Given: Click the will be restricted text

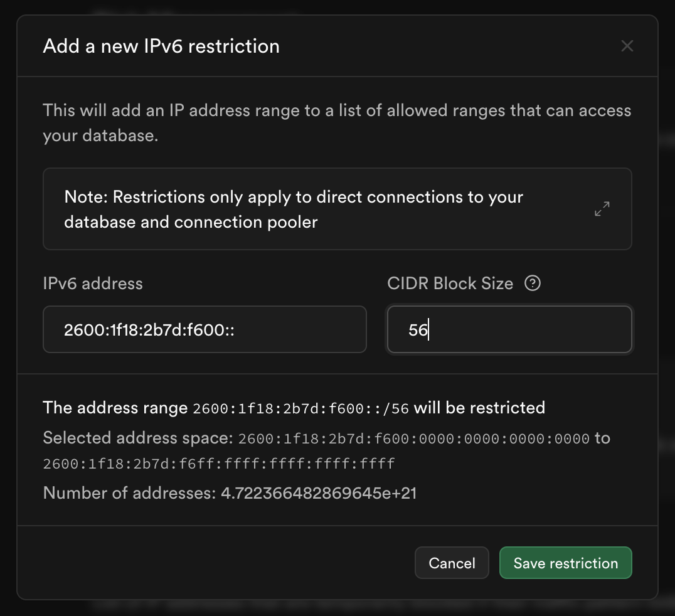Looking at the screenshot, I should tap(479, 408).
